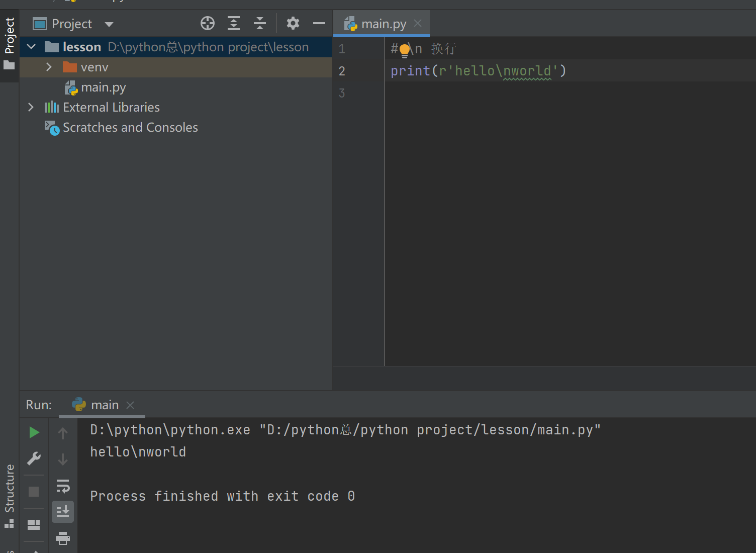Open the Project view type dropdown

click(109, 24)
